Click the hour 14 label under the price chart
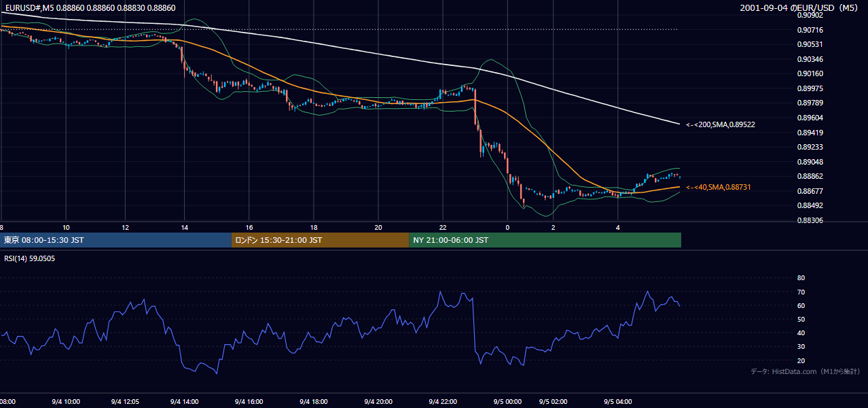Image resolution: width=868 pixels, height=408 pixels. (185, 227)
